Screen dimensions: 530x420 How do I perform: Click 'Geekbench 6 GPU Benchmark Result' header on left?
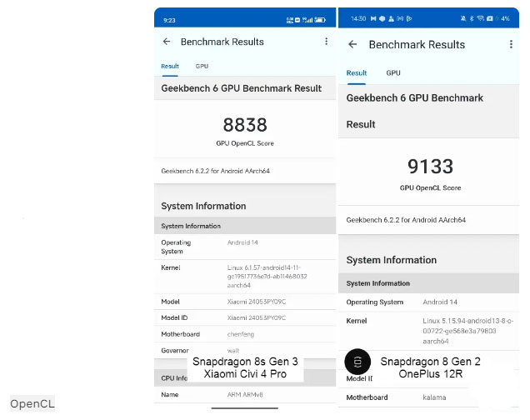[241, 88]
